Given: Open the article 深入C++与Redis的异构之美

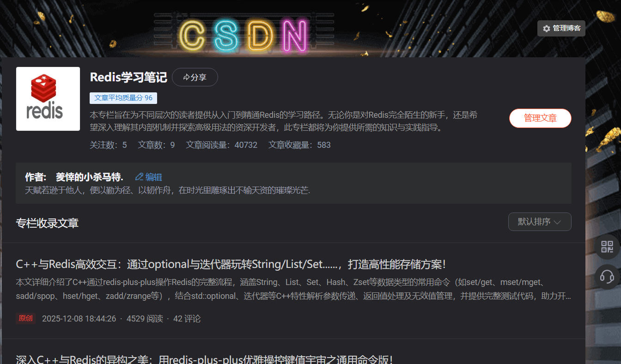Looking at the screenshot, I should (204, 359).
